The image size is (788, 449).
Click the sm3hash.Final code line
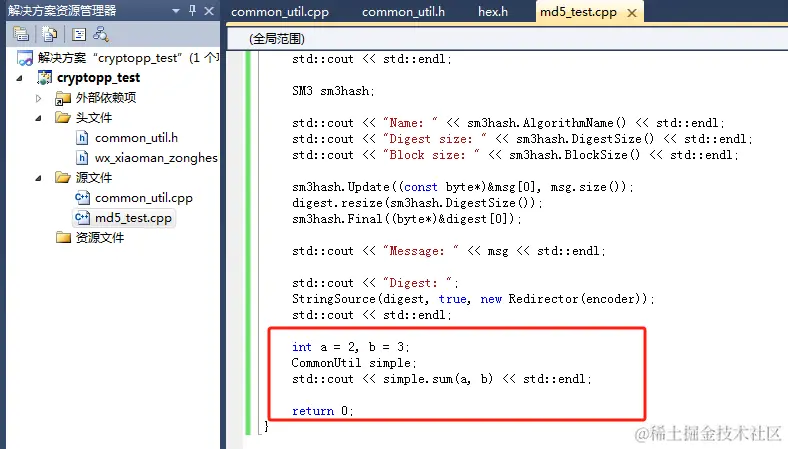coord(407,219)
